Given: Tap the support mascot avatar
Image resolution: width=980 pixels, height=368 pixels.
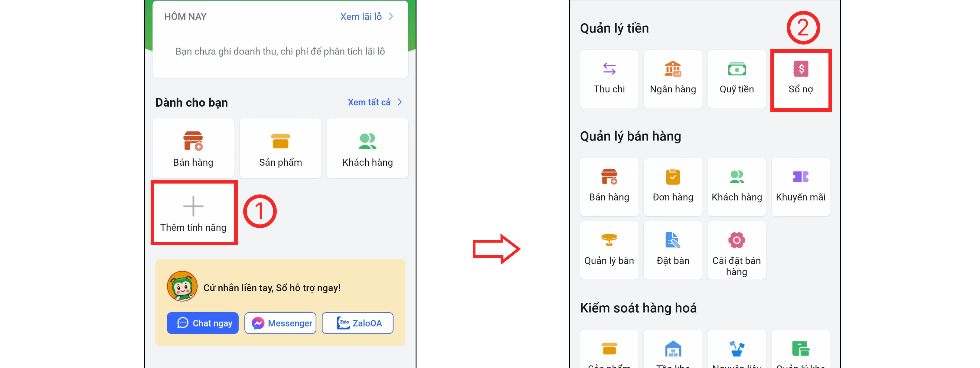Looking at the screenshot, I should [182, 287].
